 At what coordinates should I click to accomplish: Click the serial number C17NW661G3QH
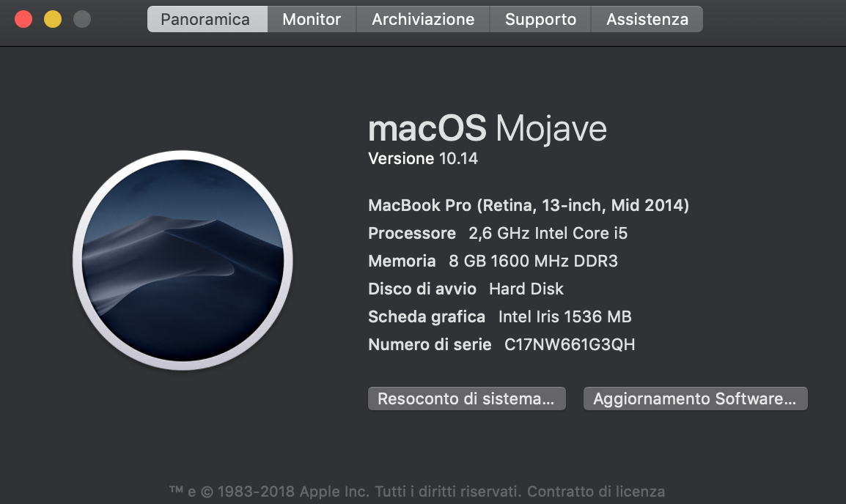pyautogui.click(x=570, y=344)
